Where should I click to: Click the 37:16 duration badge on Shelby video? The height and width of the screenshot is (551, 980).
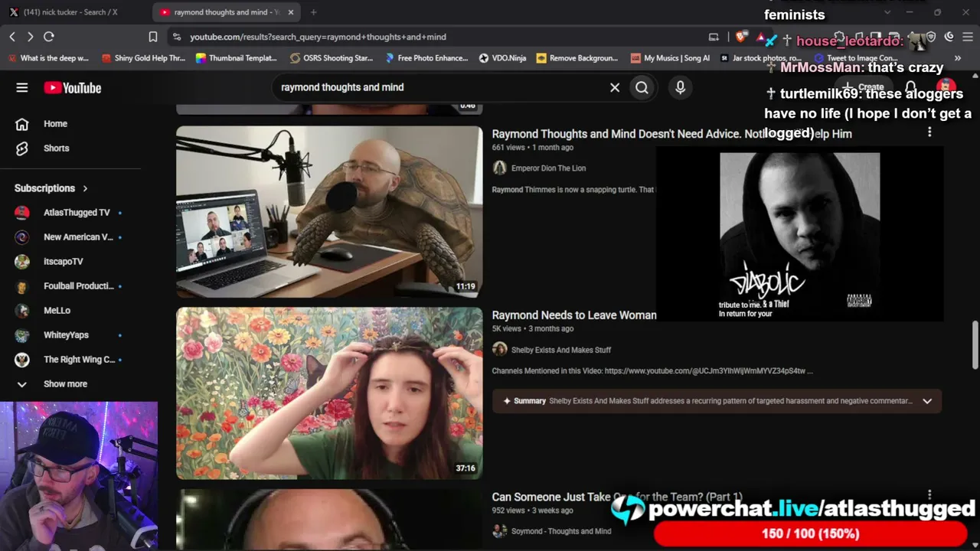tap(465, 468)
